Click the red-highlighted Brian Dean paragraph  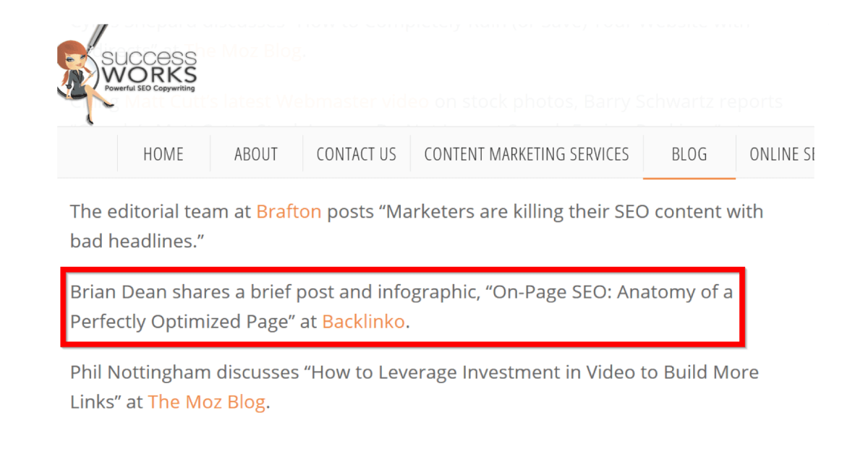(x=402, y=307)
